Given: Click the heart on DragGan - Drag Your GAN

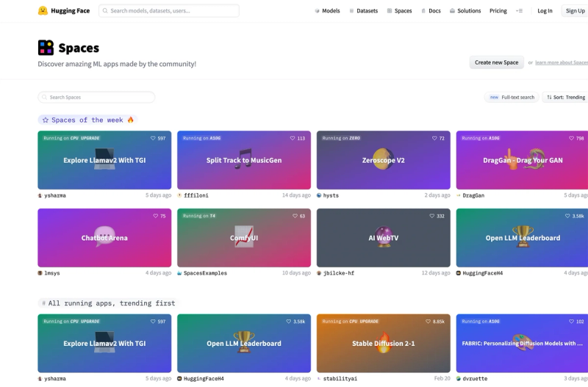Looking at the screenshot, I should click(571, 138).
